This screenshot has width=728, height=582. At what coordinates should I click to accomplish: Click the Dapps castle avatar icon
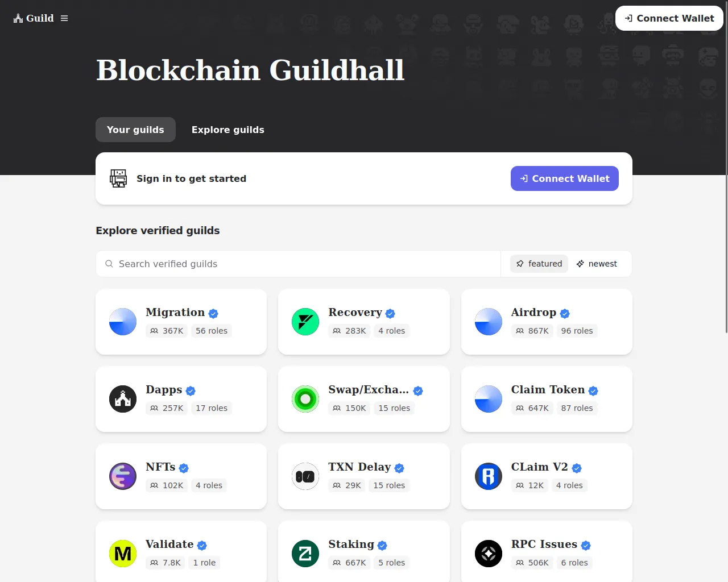tap(123, 399)
